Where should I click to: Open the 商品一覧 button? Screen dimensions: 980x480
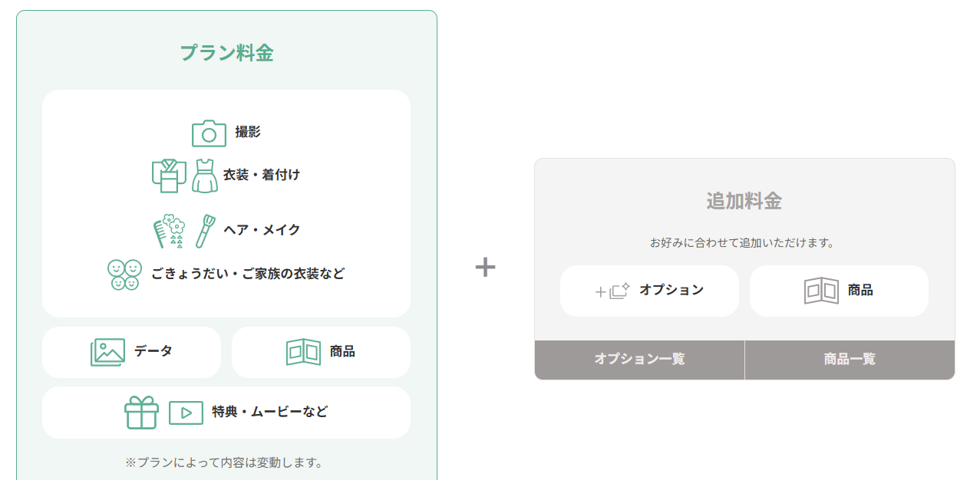[x=850, y=360]
